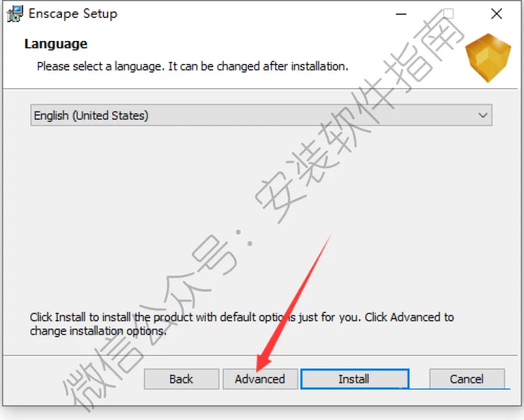Click the red arrow annotation tip

(x=260, y=368)
